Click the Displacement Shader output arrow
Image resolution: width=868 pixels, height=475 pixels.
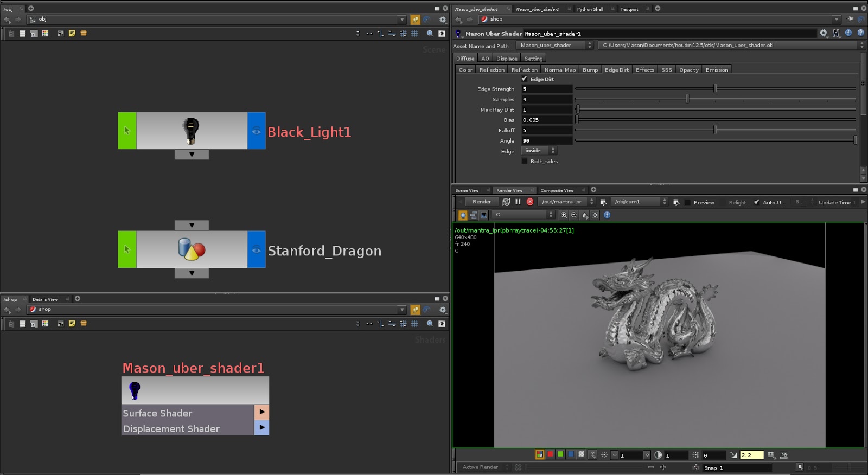click(261, 427)
